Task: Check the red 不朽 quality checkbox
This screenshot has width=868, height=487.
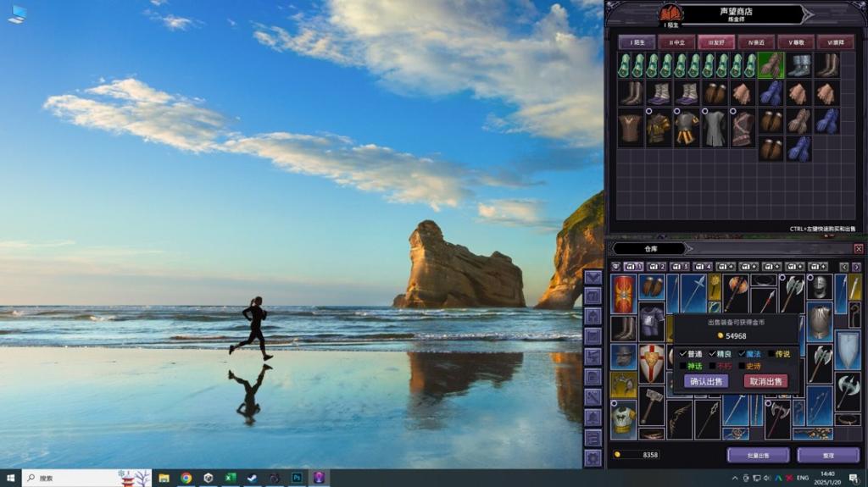Action: pyautogui.click(x=712, y=366)
